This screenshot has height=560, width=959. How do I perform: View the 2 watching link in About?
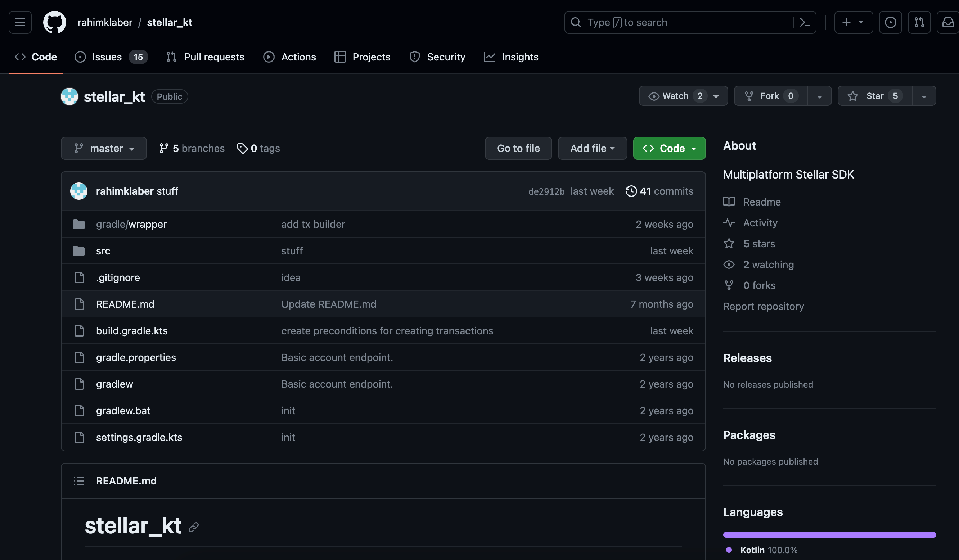768,265
